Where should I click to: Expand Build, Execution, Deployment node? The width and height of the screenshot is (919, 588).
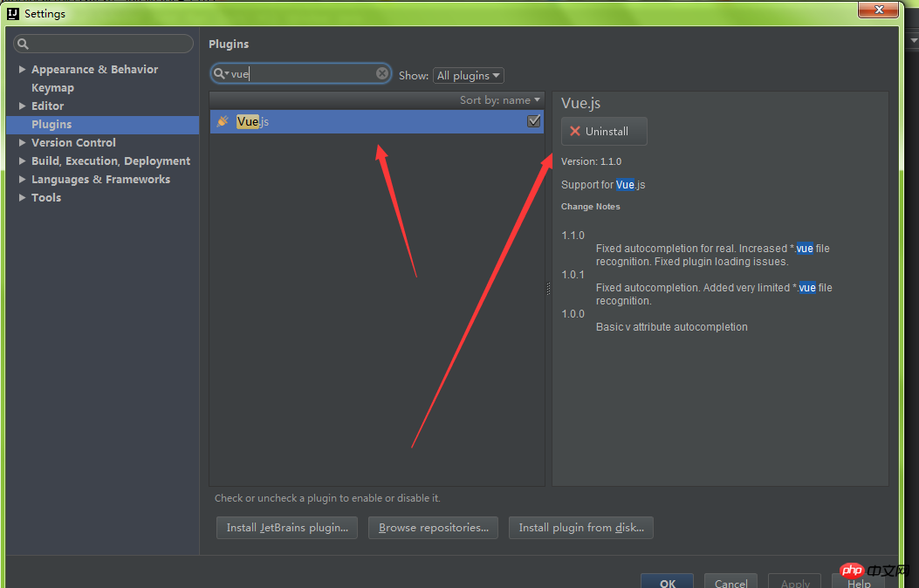[x=23, y=161]
